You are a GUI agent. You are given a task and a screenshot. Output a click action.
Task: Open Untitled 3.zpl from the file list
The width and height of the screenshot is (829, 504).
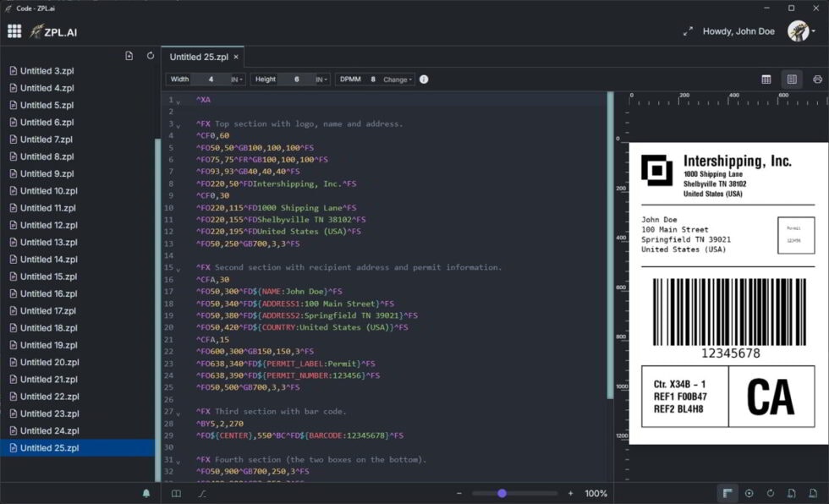pos(47,71)
